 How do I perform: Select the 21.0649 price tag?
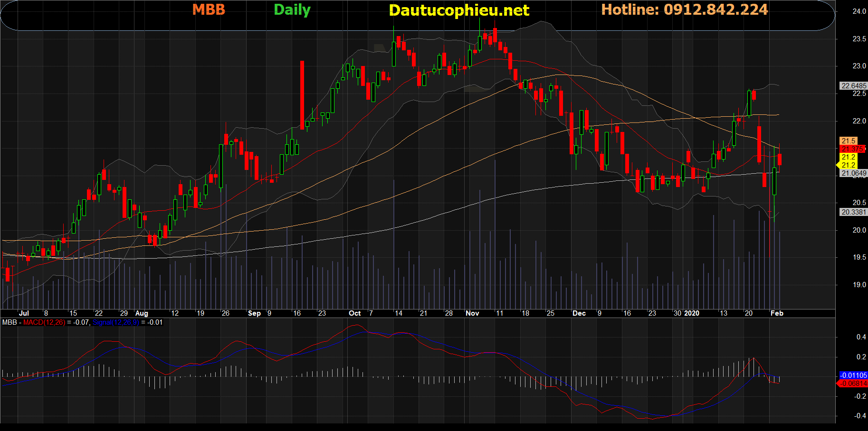[x=853, y=173]
